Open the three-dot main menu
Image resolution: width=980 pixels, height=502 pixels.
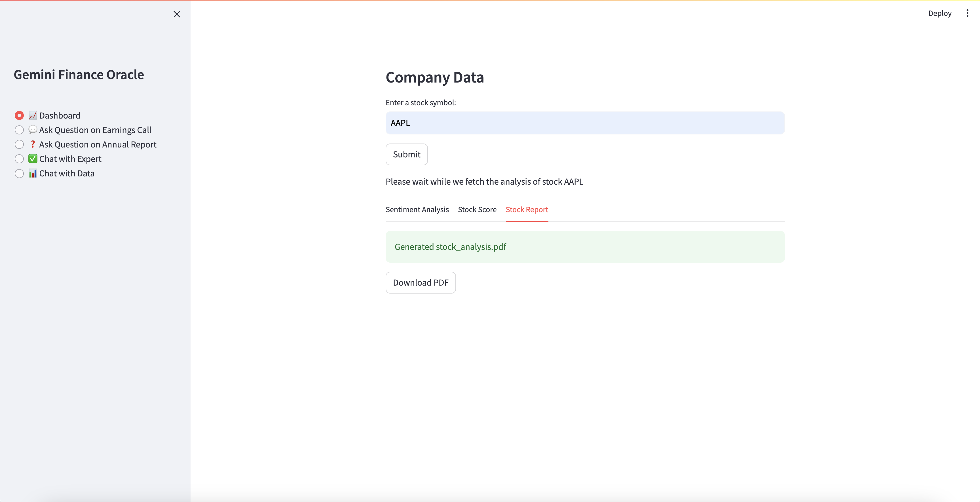point(967,13)
